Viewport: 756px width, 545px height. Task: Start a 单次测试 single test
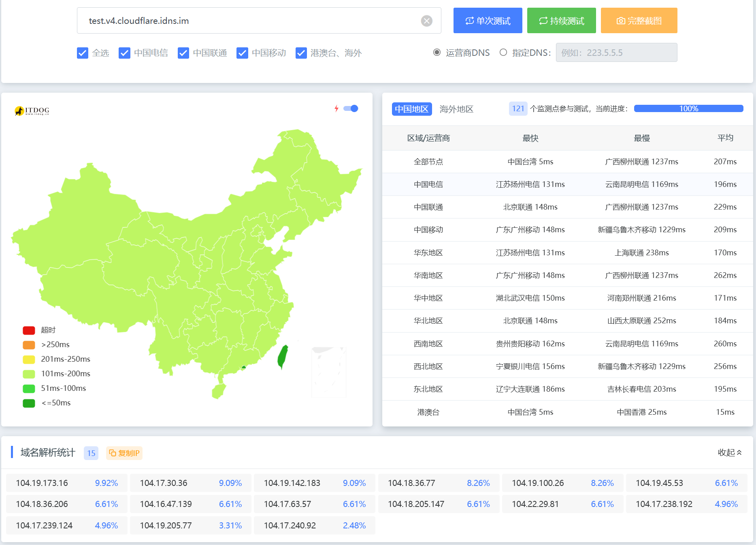[488, 21]
